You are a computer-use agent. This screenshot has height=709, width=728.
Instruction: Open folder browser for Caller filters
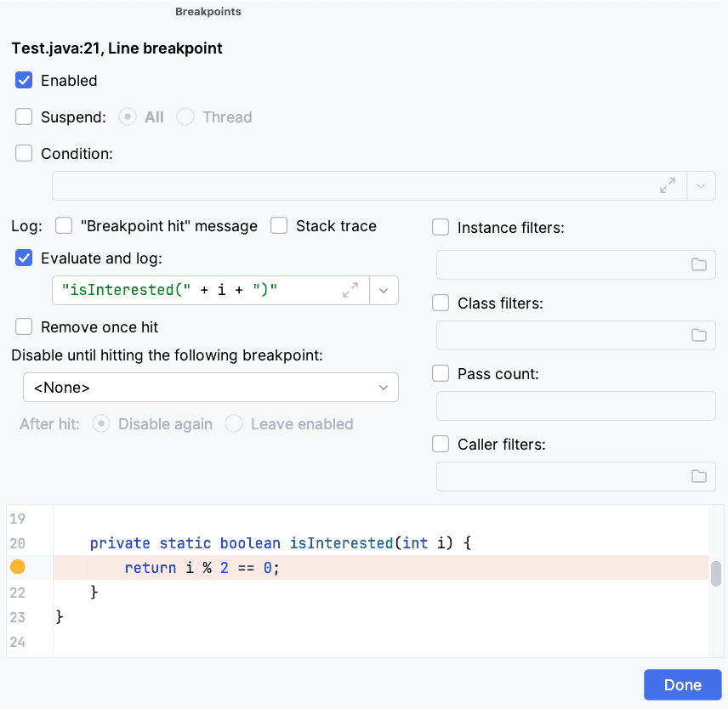pyautogui.click(x=698, y=476)
